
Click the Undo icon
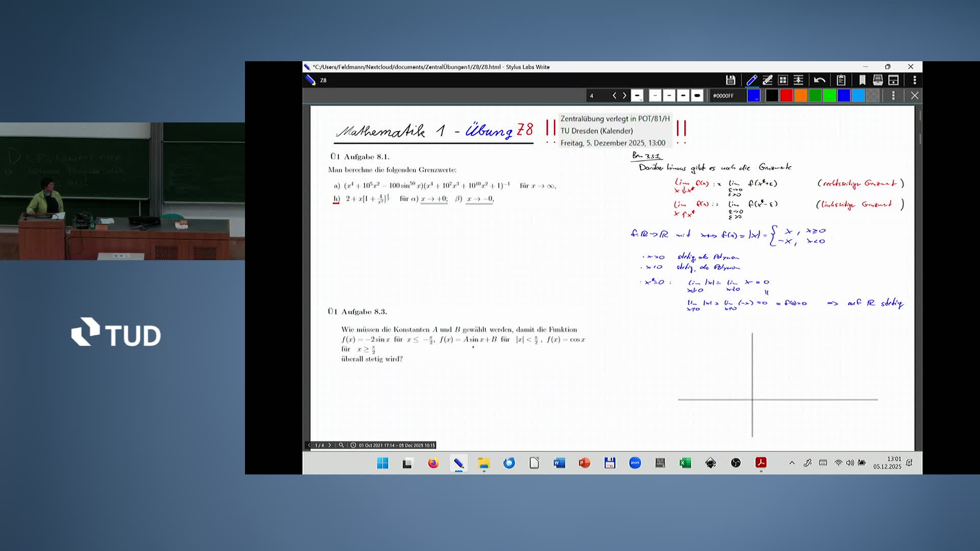pyautogui.click(x=820, y=80)
